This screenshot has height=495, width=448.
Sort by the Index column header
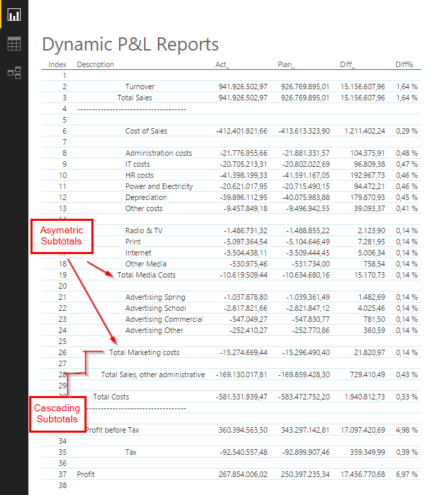57,64
